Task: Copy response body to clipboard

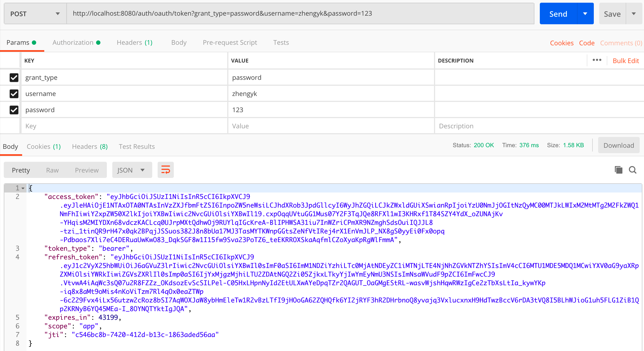Action: point(618,170)
